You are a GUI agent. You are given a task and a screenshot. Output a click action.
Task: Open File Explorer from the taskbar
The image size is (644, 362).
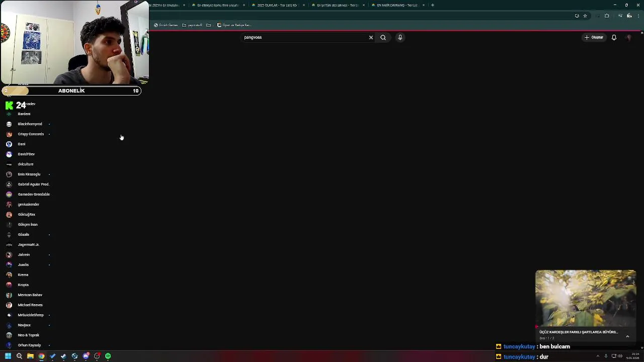(30, 356)
